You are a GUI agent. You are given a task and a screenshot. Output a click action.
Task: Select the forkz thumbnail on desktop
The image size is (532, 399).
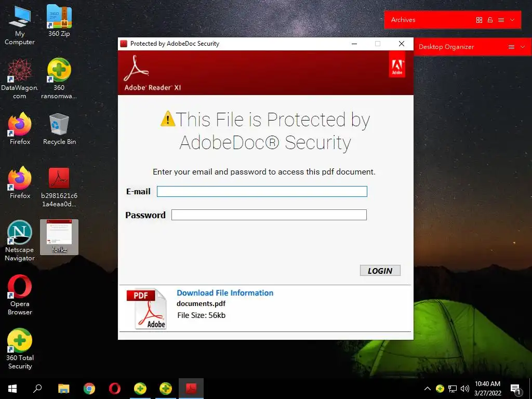(x=59, y=237)
